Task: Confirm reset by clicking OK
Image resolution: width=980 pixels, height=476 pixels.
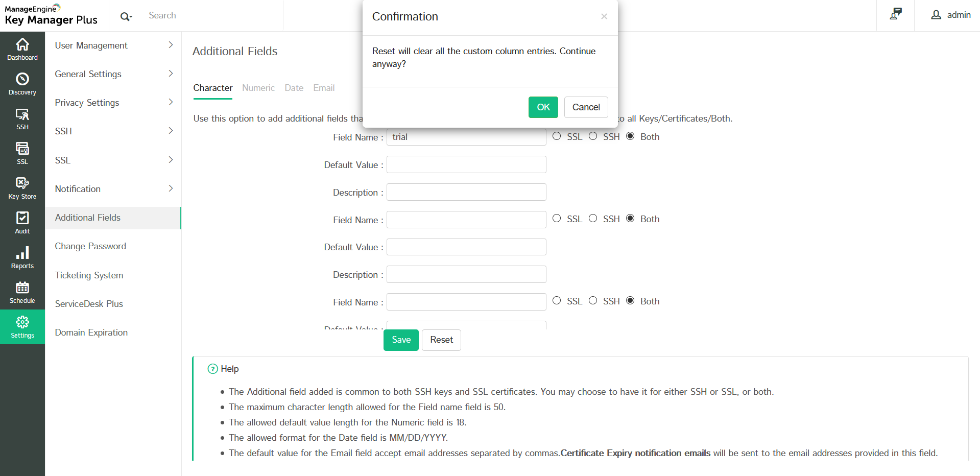Action: pos(543,107)
